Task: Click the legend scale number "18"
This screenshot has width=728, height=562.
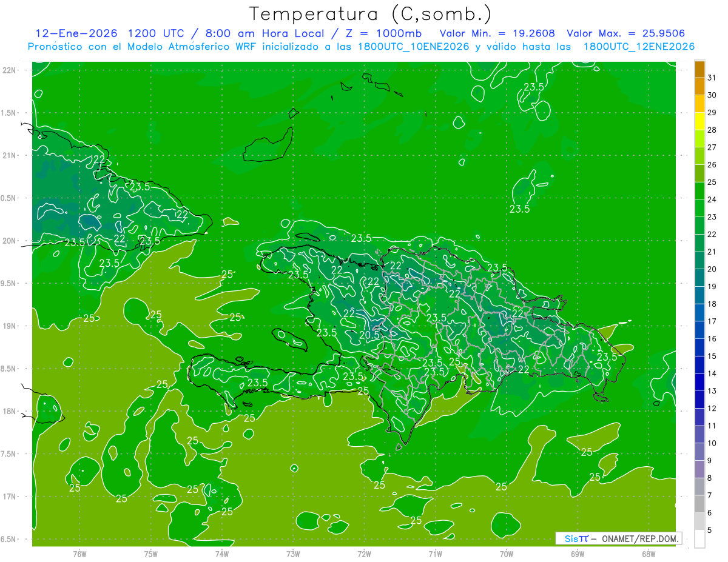Action: tap(712, 304)
